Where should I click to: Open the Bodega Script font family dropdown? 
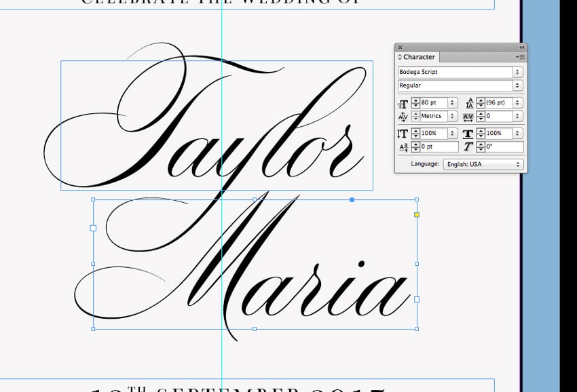518,72
